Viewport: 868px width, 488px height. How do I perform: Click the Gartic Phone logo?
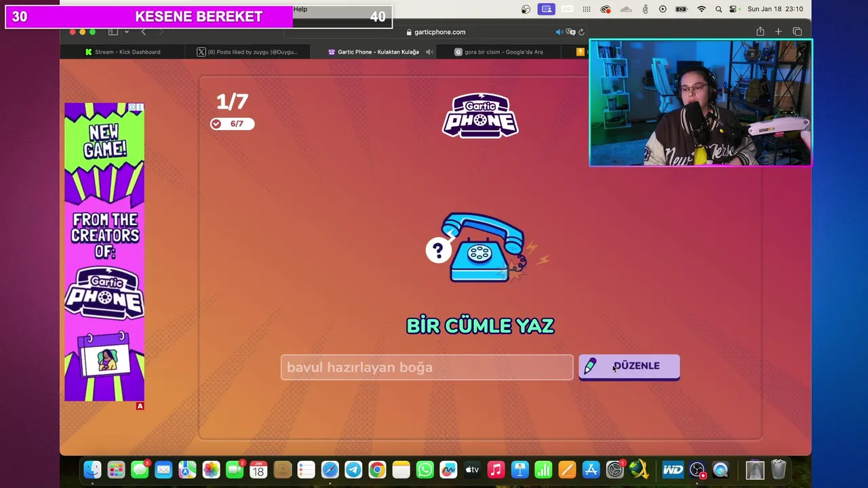480,115
